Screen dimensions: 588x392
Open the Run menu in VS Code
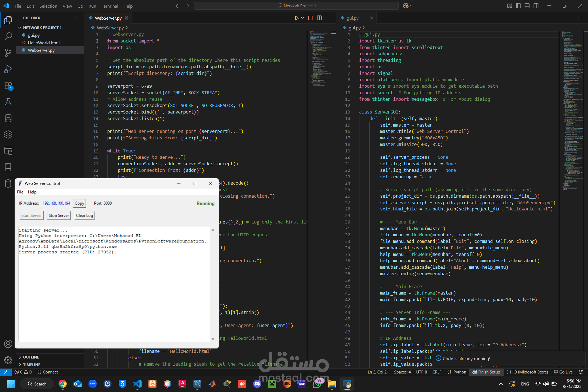pos(92,6)
